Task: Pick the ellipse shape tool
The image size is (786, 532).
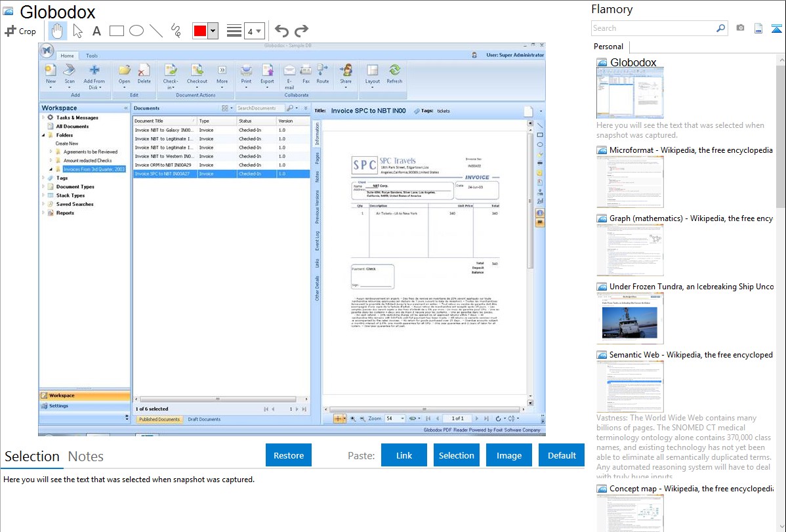Action: point(136,31)
